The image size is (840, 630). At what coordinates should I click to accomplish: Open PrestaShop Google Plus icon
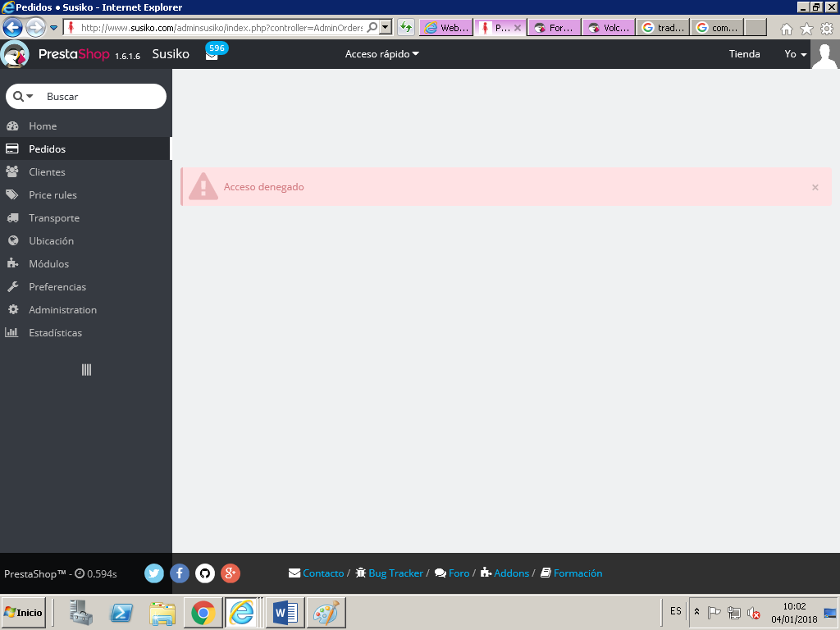(x=231, y=573)
